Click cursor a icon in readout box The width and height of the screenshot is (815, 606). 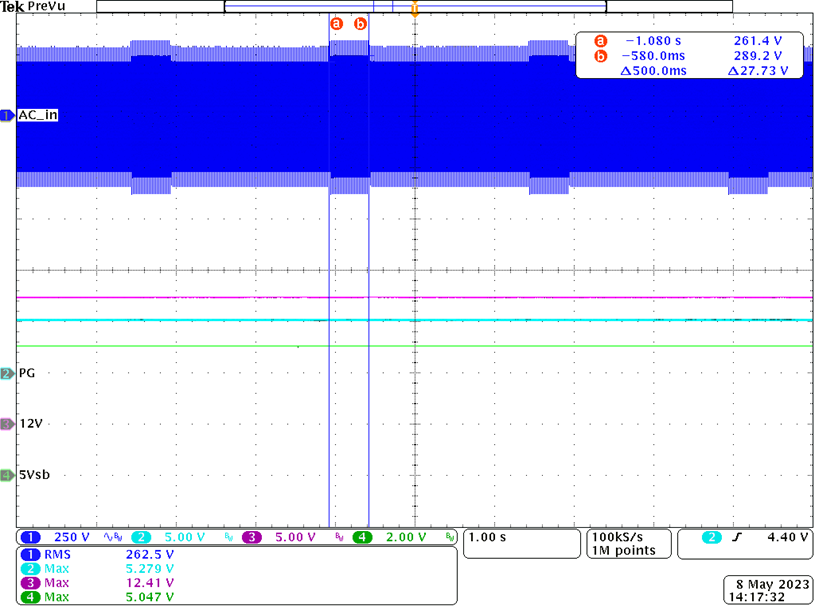coord(600,41)
